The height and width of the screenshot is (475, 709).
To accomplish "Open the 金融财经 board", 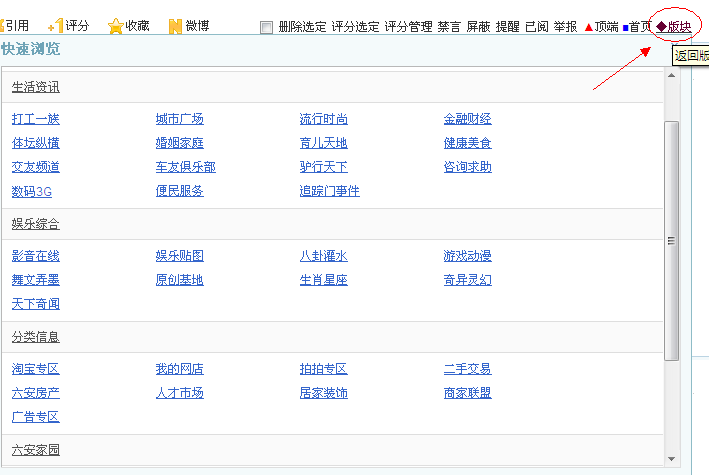I will pyautogui.click(x=468, y=119).
